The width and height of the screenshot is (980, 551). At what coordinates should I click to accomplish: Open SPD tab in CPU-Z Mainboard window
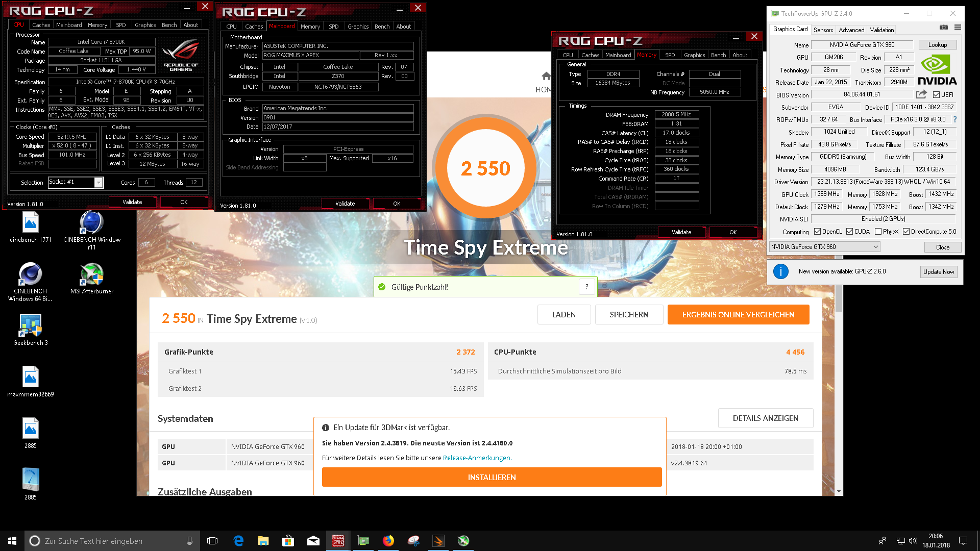[x=334, y=26]
